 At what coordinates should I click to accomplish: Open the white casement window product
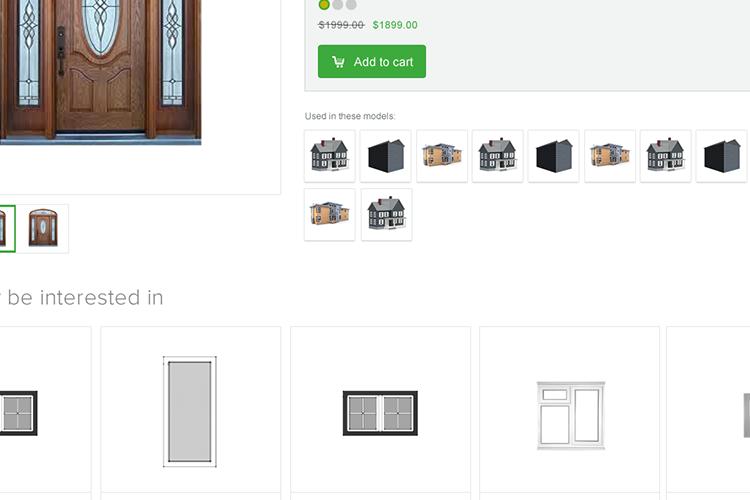tap(569, 411)
